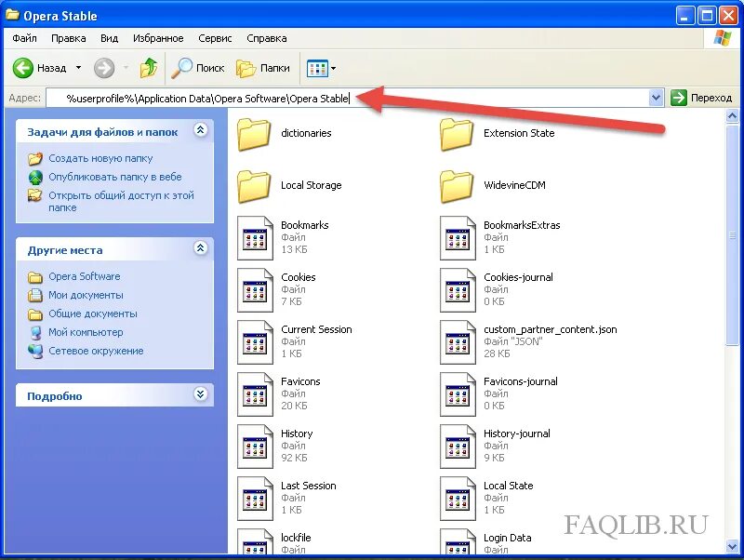Viewport: 744px width, 560px height.
Task: Click the Windows flag logo
Action: pyautogui.click(x=723, y=38)
